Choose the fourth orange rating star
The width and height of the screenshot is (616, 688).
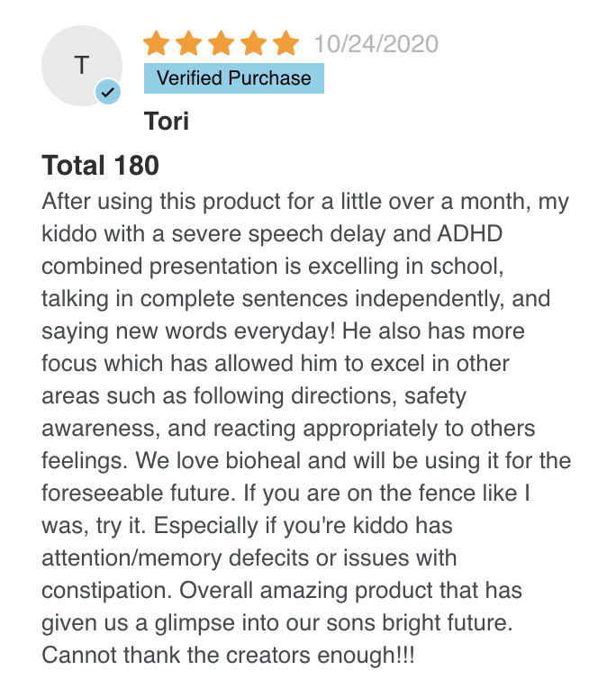tap(254, 43)
